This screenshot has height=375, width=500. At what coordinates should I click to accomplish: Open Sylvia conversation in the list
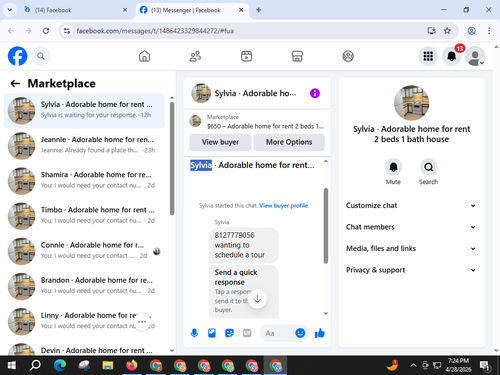click(x=84, y=110)
